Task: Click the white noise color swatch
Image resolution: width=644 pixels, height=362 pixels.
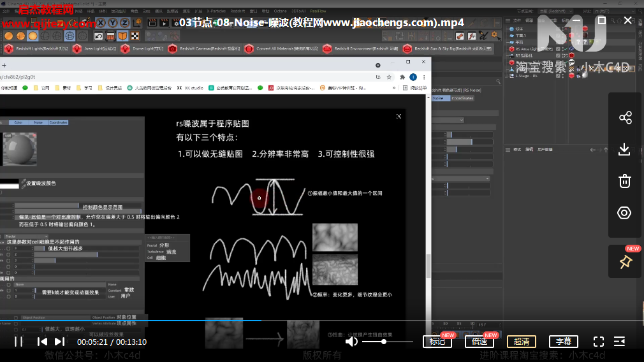Action: 10,186
